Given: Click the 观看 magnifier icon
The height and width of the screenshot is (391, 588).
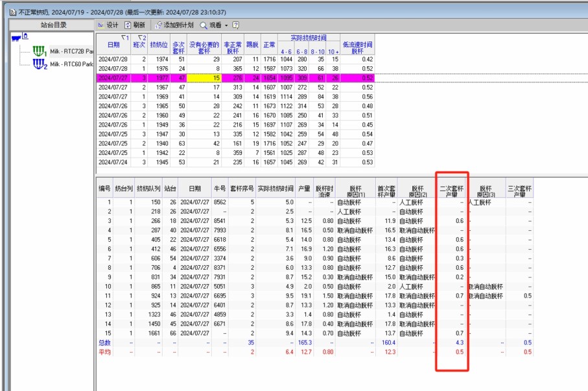Looking at the screenshot, I should tap(203, 25).
